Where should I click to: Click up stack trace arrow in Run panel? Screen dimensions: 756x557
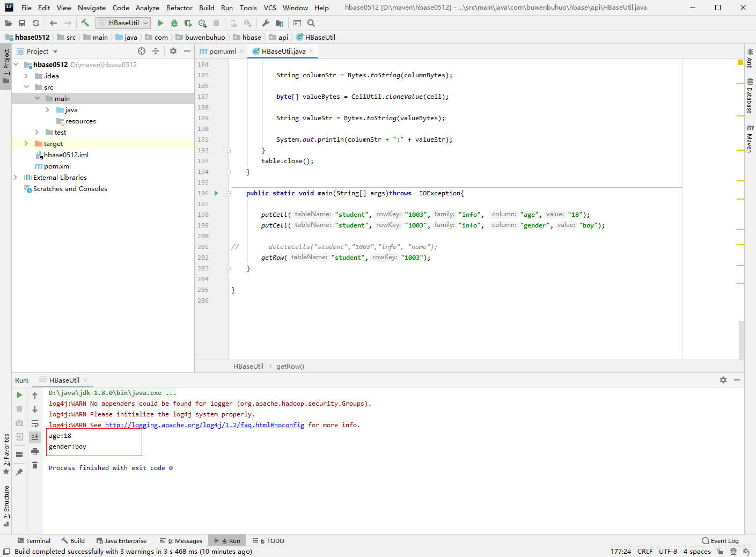(35, 395)
